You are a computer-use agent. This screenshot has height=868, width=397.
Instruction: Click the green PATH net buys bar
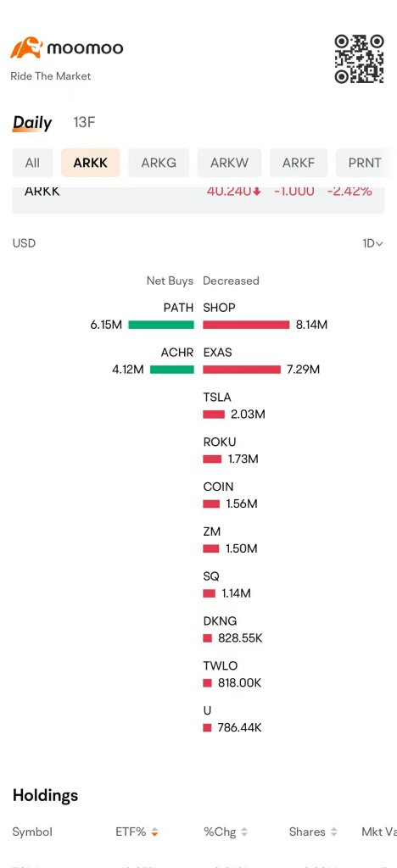tap(161, 325)
